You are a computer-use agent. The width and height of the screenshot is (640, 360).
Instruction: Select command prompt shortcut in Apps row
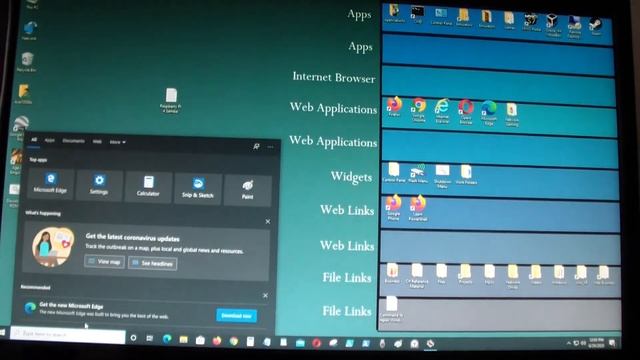(417, 14)
